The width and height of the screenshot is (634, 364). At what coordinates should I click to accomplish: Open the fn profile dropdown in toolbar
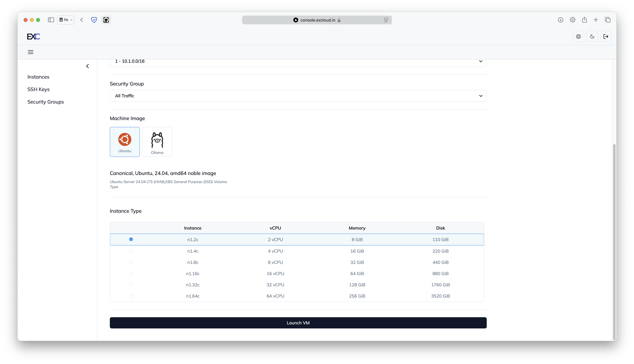pos(66,20)
